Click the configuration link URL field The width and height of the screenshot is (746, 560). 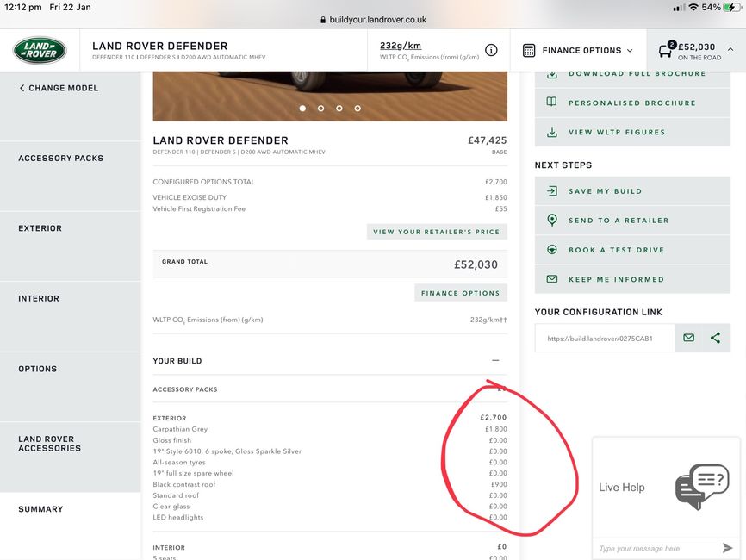pyautogui.click(x=605, y=339)
